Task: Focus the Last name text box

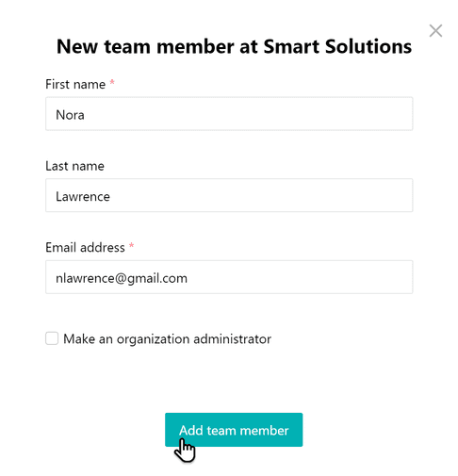Action: coord(229,195)
